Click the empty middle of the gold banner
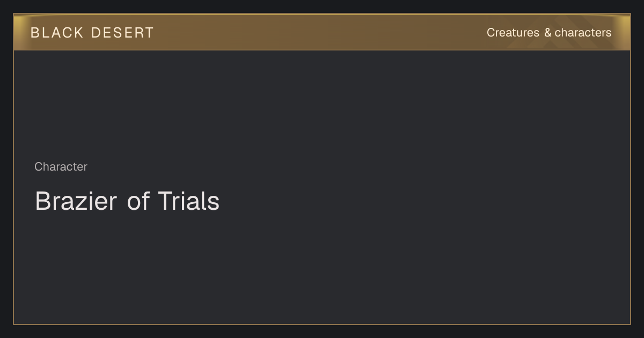Image resolution: width=644 pixels, height=338 pixels. pyautogui.click(x=322, y=32)
